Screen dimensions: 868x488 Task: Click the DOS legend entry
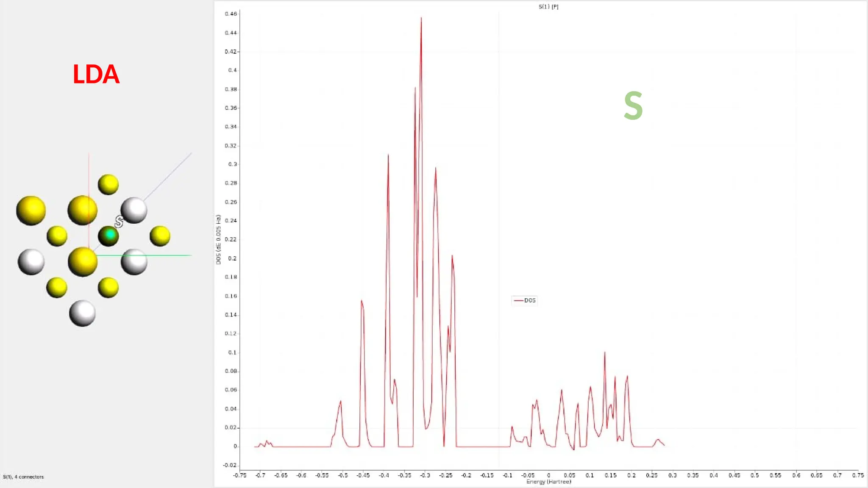pyautogui.click(x=525, y=300)
